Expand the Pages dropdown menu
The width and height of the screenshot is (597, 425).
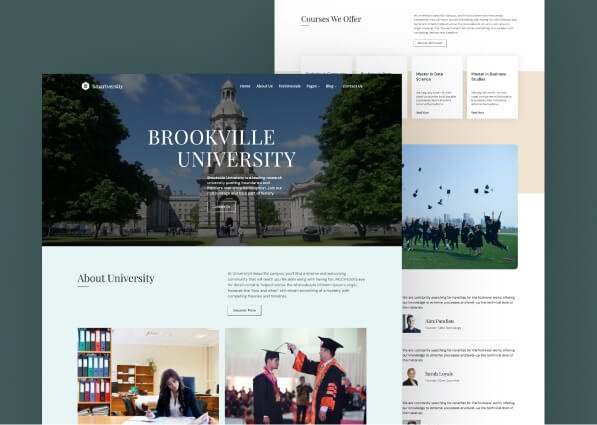coord(313,86)
